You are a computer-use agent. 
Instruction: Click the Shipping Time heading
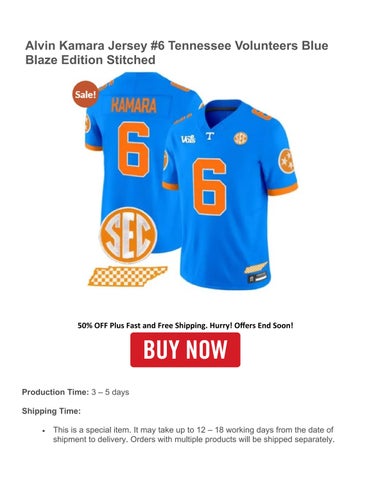point(51,411)
